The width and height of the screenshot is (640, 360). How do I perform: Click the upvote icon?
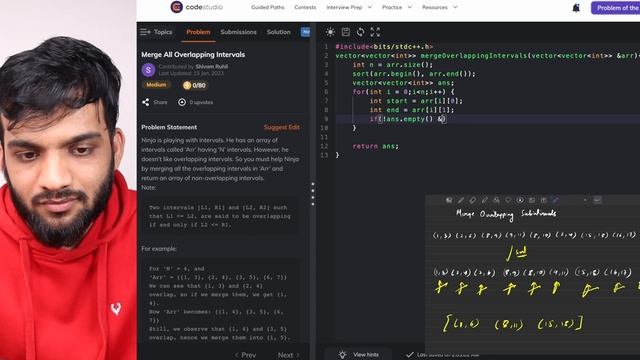[x=182, y=102]
